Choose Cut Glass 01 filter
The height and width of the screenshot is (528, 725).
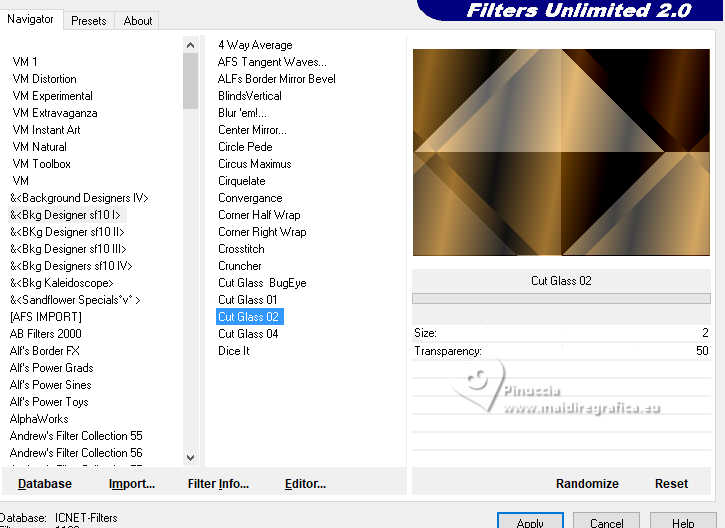click(x=247, y=300)
